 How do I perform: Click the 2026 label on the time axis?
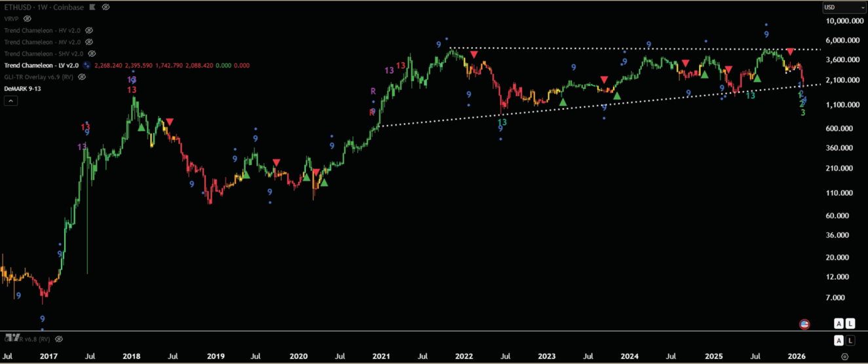(796, 357)
